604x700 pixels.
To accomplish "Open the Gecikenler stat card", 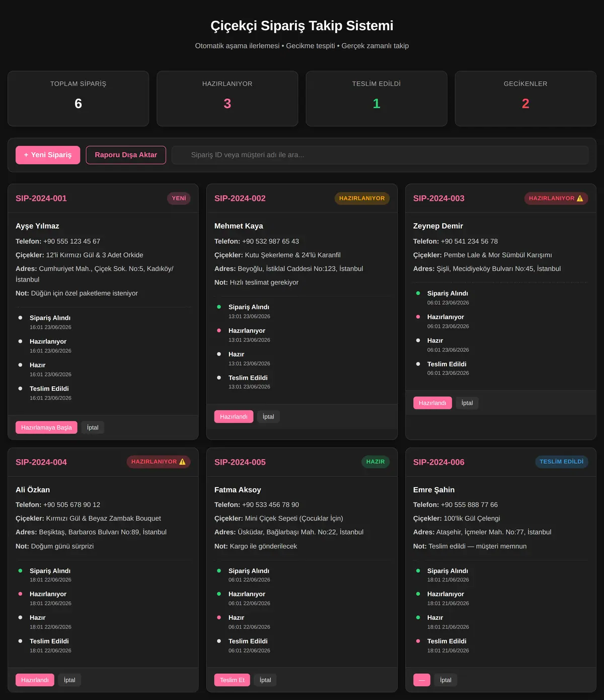I will click(x=525, y=99).
